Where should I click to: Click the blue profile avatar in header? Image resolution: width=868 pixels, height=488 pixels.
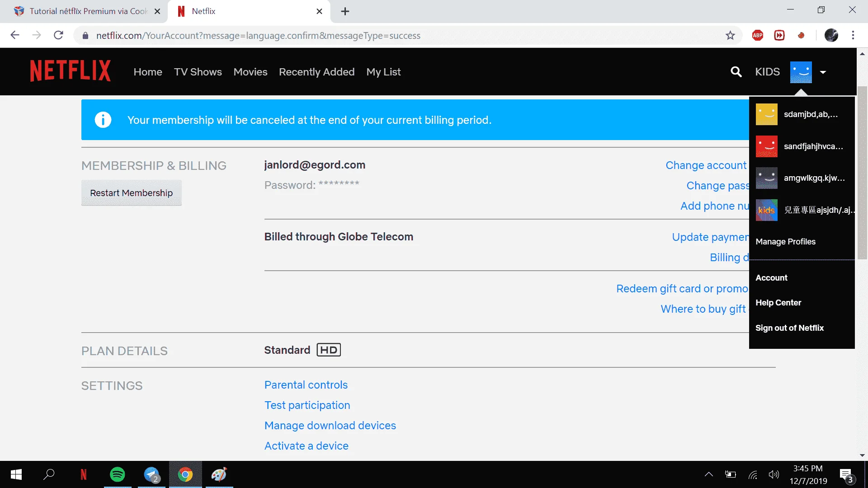coord(801,72)
